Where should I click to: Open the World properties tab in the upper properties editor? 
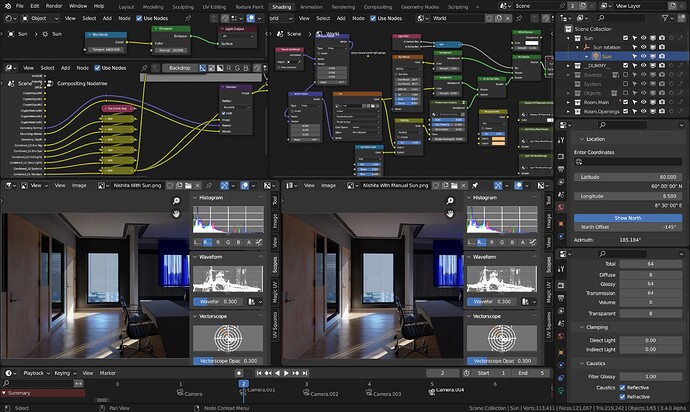[x=561, y=206]
